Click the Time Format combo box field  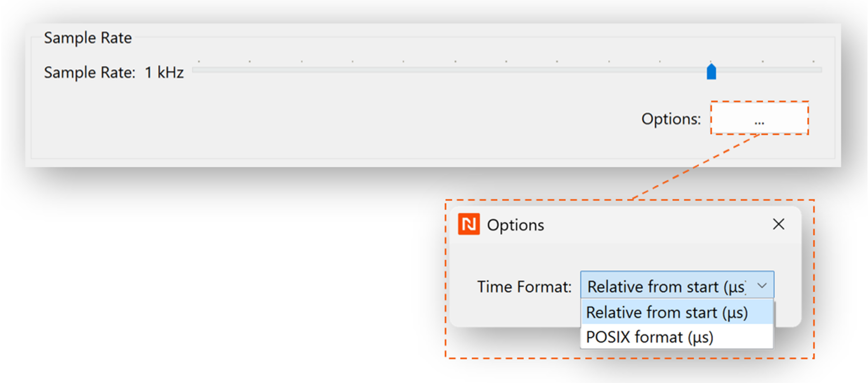pos(666,286)
